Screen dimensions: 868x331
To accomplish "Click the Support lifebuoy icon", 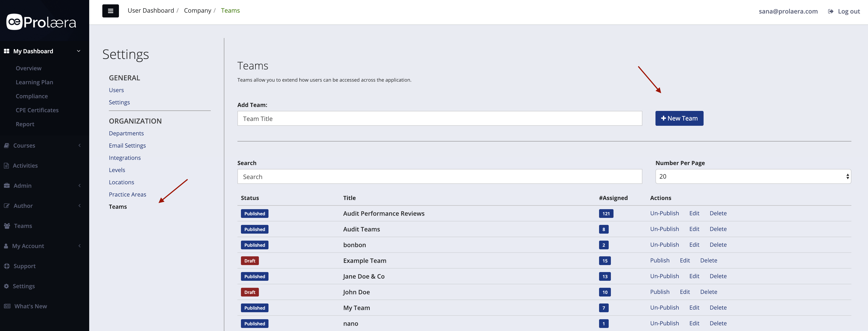I will [x=7, y=266].
